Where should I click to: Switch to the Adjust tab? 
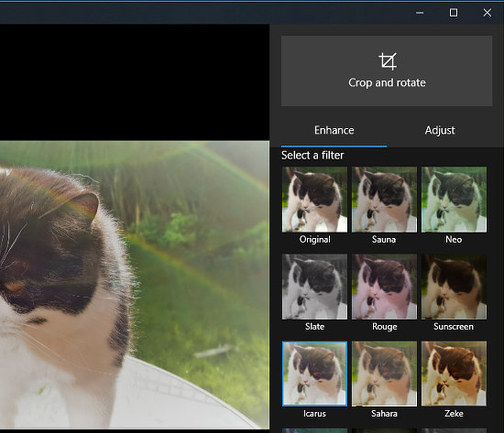(x=440, y=130)
